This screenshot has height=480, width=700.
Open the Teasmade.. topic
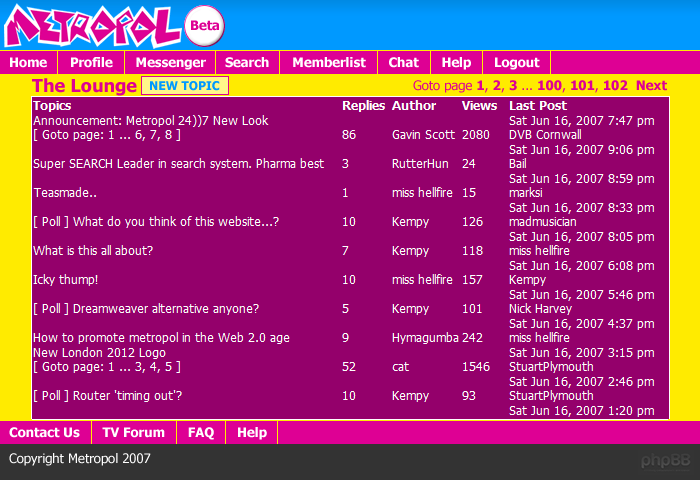(x=65, y=193)
